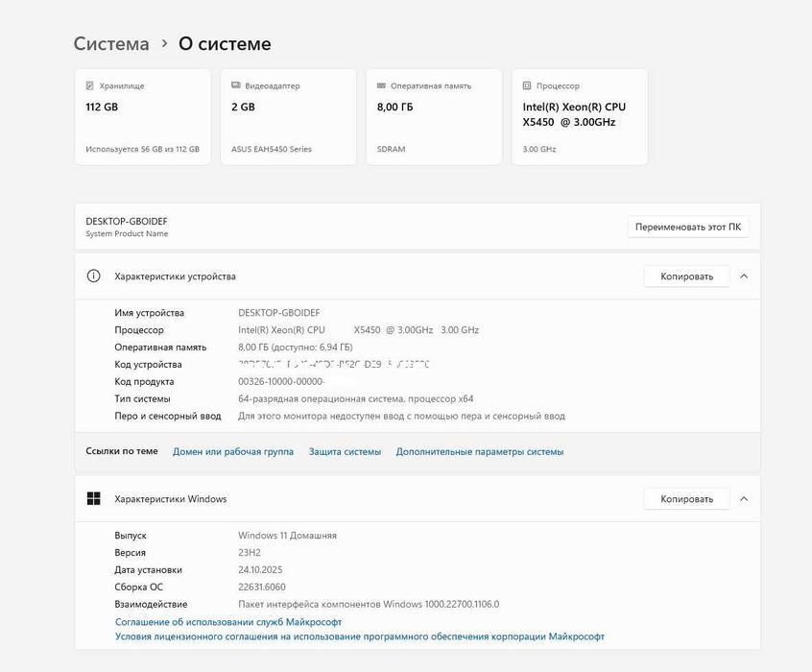Click Переименовать этот ПК button
812x672 pixels.
click(688, 227)
